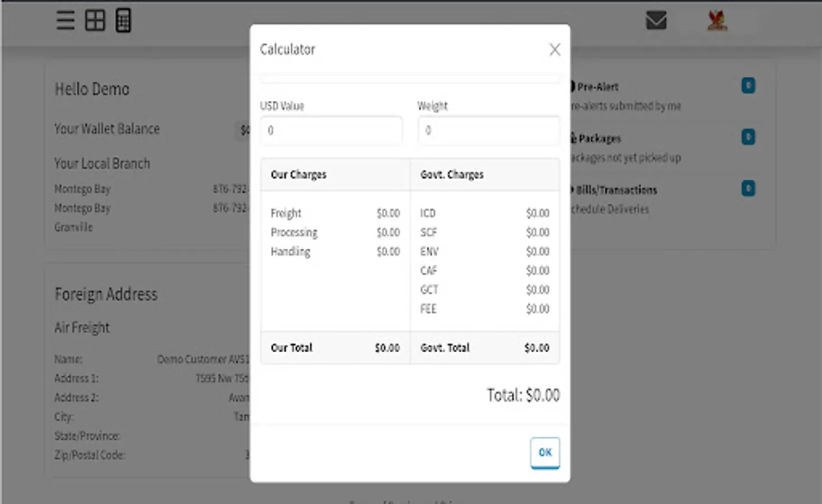Click the grid dashboard icon in toolbar
Viewport: 822px width, 504px height.
95,20
